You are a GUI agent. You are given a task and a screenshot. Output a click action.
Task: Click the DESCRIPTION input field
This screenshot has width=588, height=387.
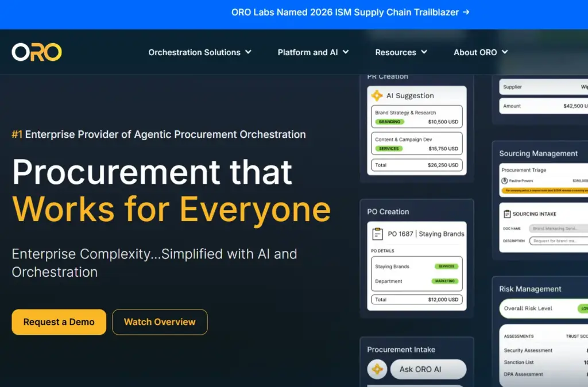(x=558, y=241)
